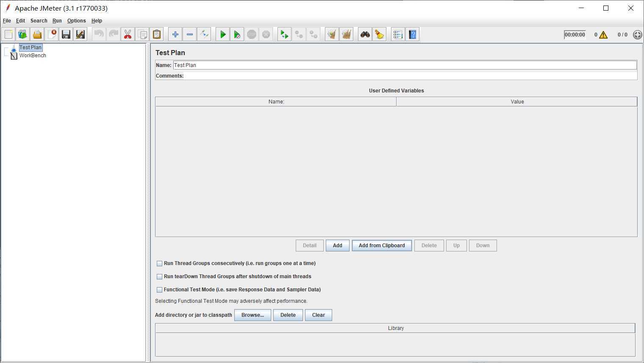The image size is (644, 363).
Task: Reset search with the brush icon
Action: [380, 34]
